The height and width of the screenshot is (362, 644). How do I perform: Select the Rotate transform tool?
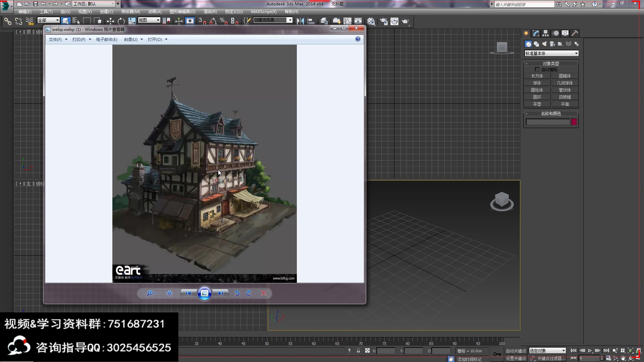tap(121, 21)
